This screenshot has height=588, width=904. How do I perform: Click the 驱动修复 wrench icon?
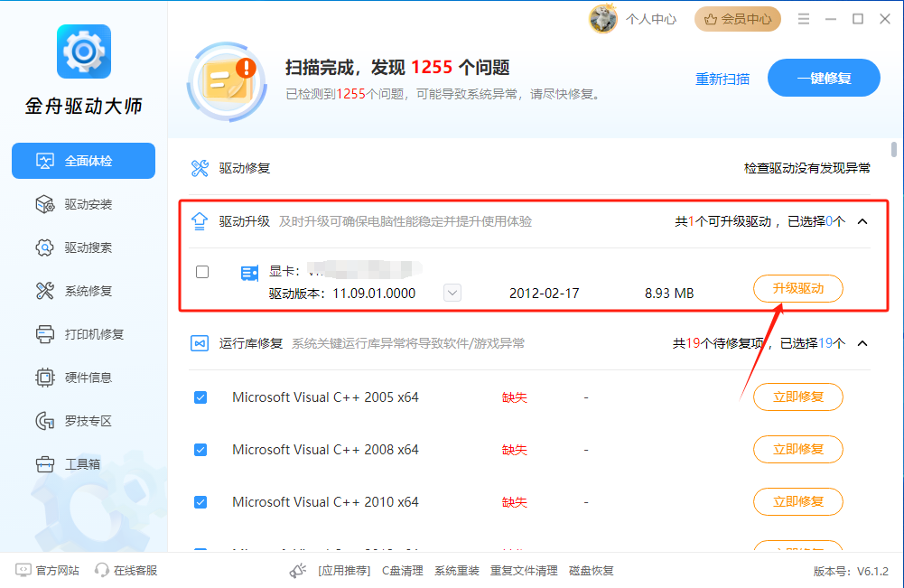[200, 168]
